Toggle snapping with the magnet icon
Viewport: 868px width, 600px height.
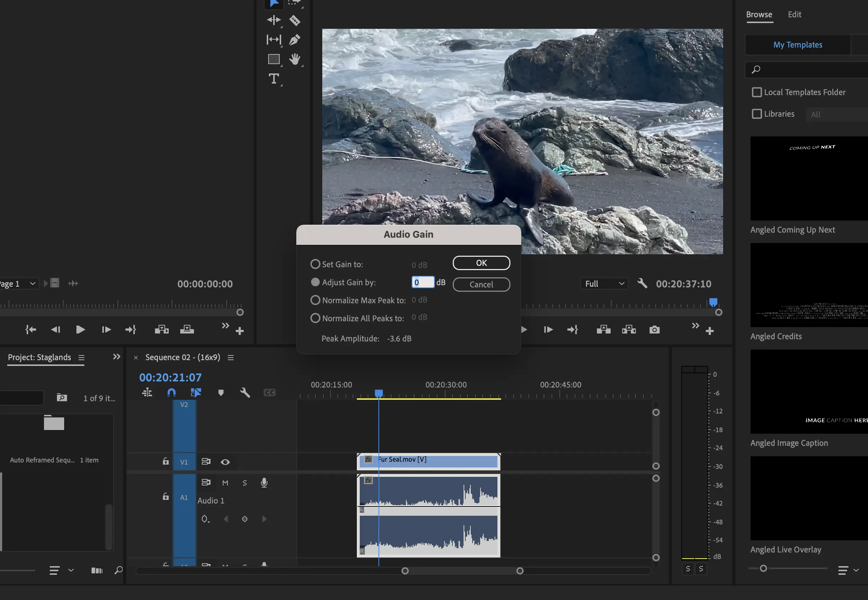pyautogui.click(x=171, y=393)
